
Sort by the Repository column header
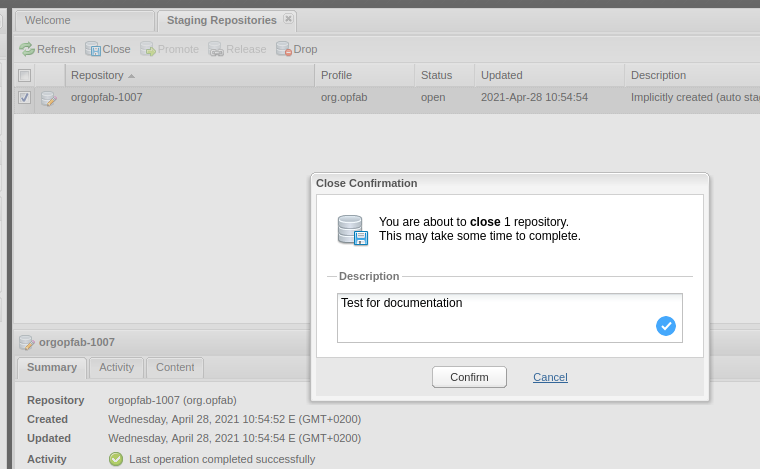190,75
